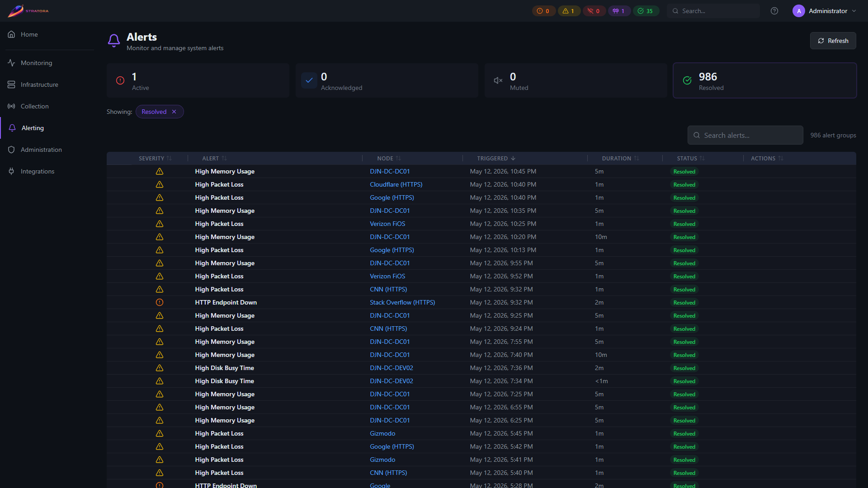
Task: Click the active alerts red circle icon
Action: pyautogui.click(x=120, y=80)
